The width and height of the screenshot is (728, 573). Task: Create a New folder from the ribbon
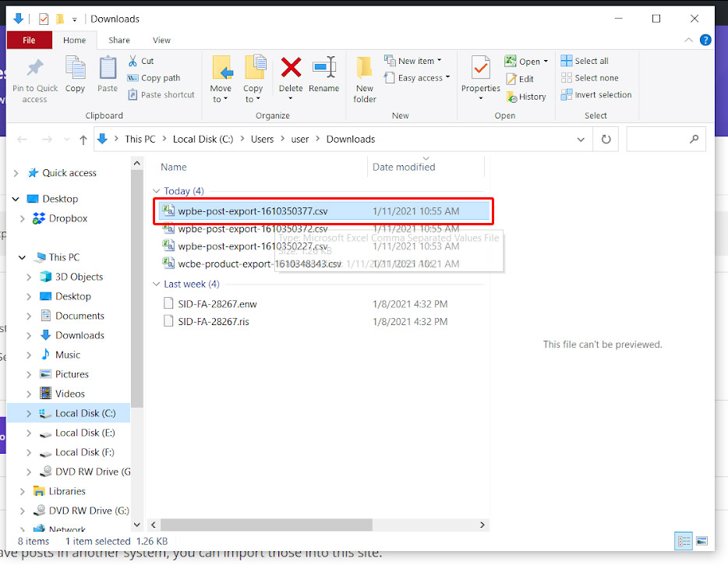tap(365, 80)
